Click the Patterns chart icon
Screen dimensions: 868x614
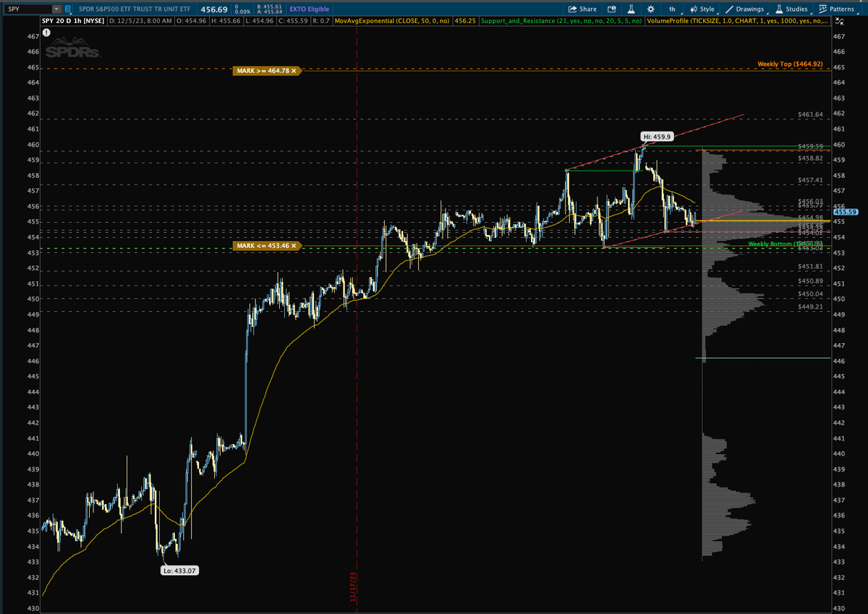(x=823, y=9)
